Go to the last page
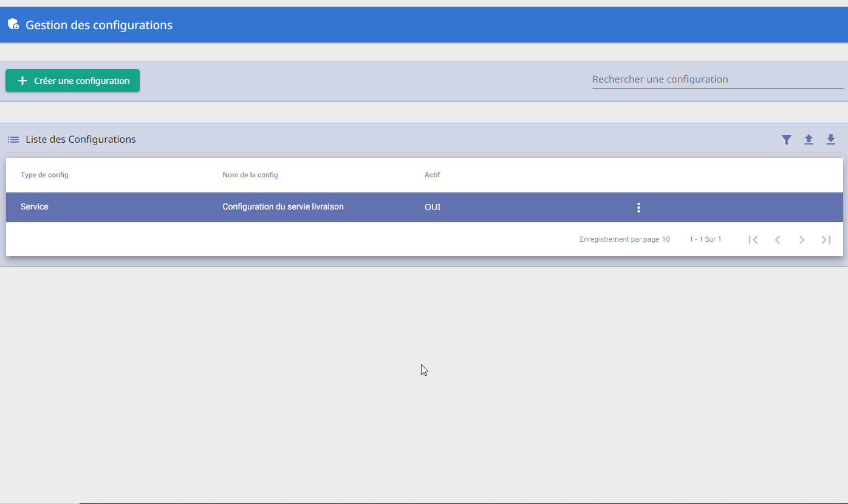 tap(826, 240)
